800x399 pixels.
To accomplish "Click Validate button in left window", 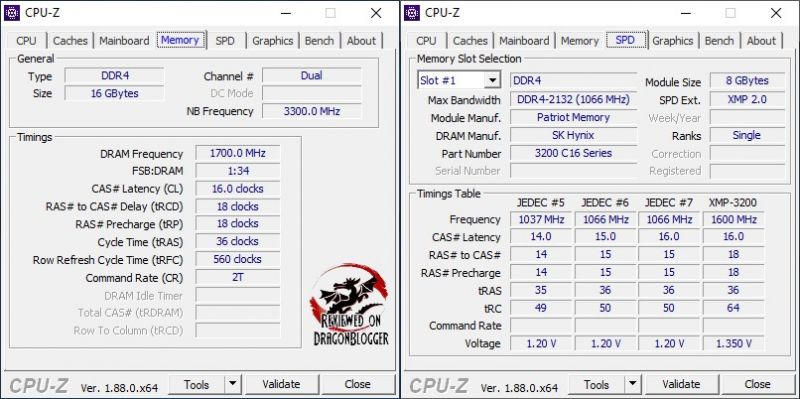I will [x=281, y=384].
